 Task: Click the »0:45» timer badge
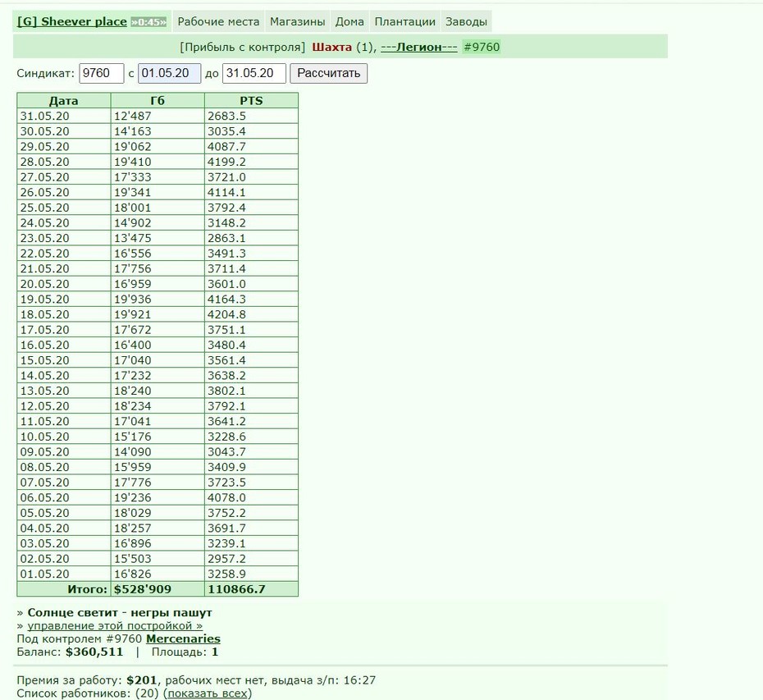pos(148,22)
